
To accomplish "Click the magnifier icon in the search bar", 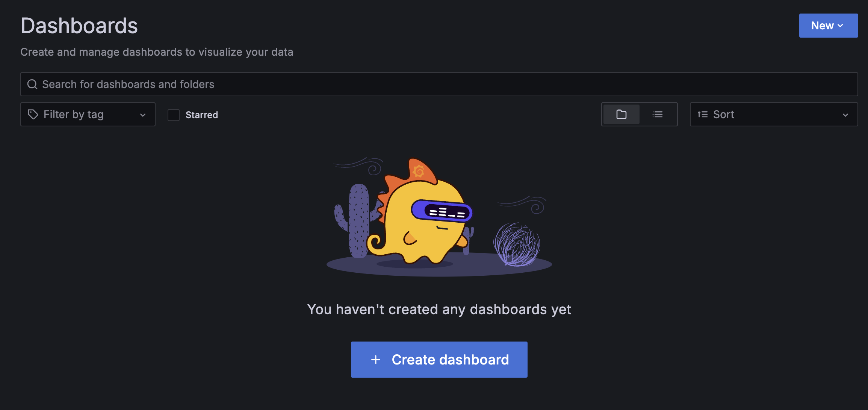I will 32,84.
